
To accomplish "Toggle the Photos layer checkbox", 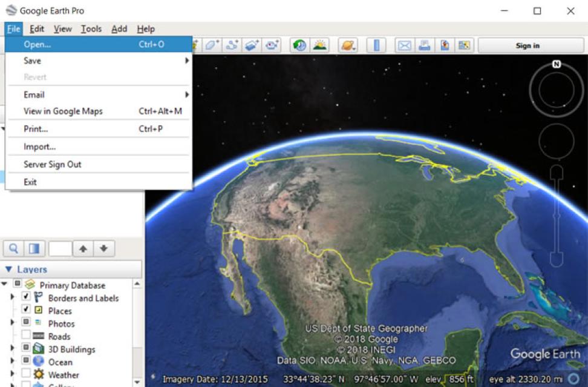I will [25, 322].
